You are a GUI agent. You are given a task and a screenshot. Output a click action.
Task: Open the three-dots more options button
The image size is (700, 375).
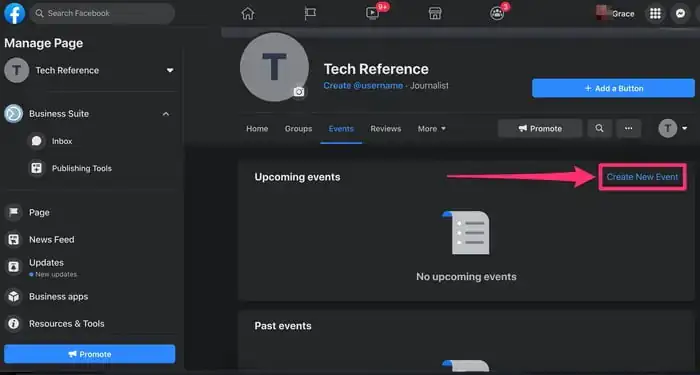[629, 129]
